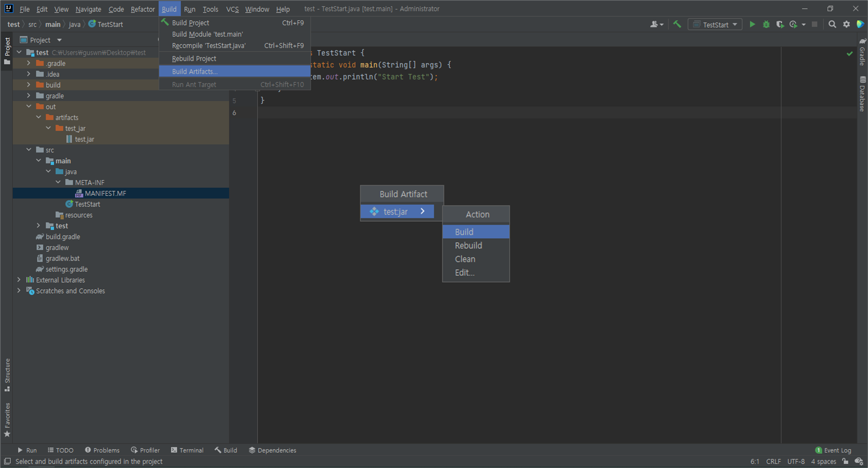Run TestStart with coverage icon

pyautogui.click(x=780, y=25)
